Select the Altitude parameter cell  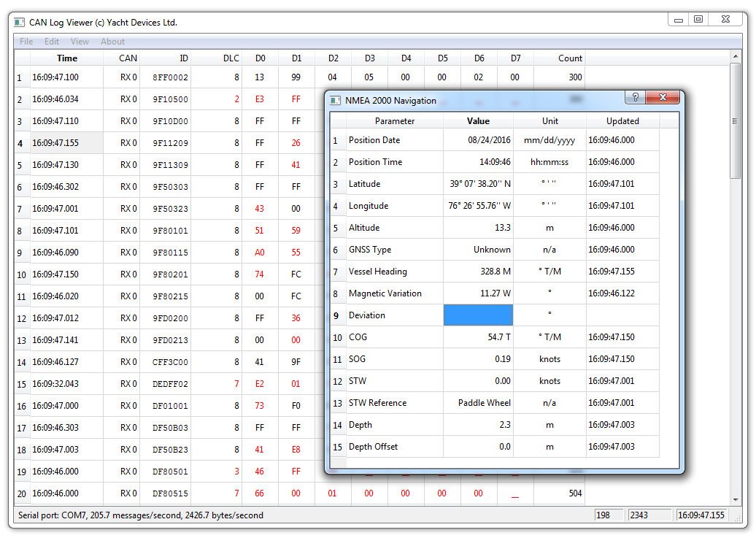coord(394,228)
